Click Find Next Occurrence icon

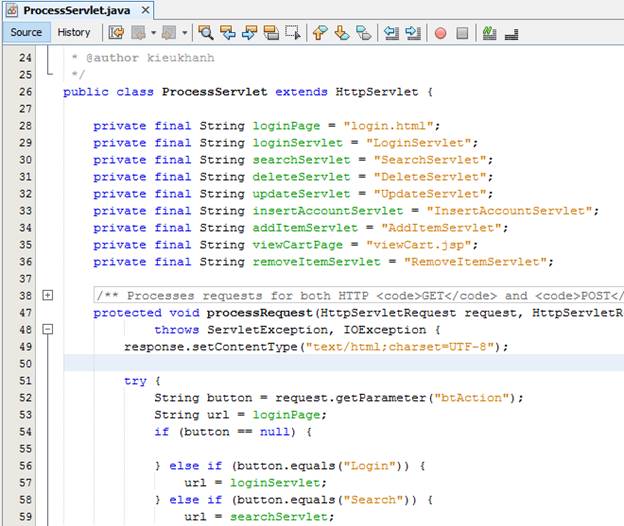click(250, 33)
